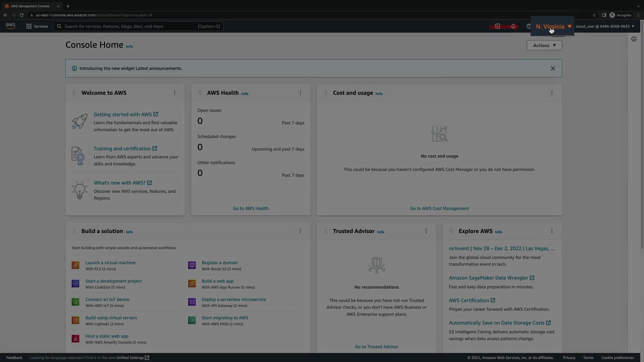Click the AWS logo home icon
Screen dimensions: 644x362
coord(10,26)
